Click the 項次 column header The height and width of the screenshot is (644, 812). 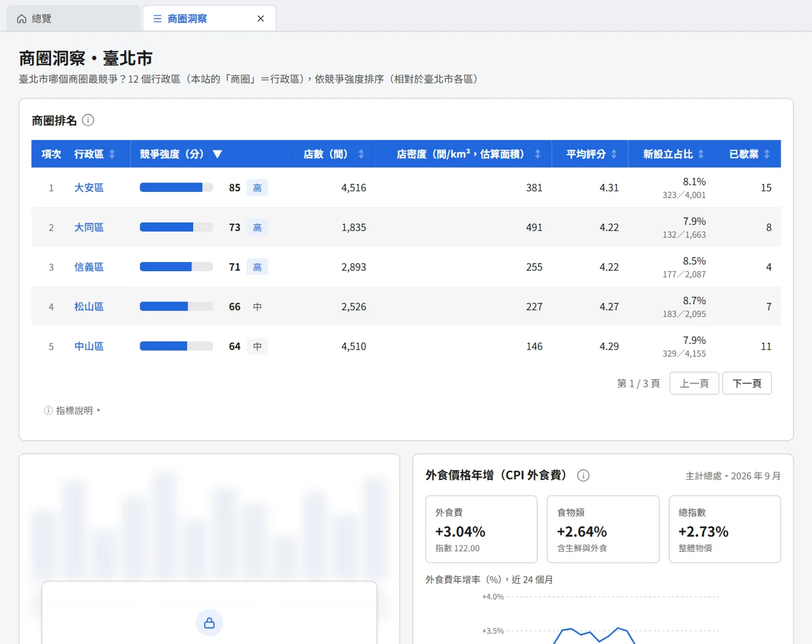(x=51, y=154)
